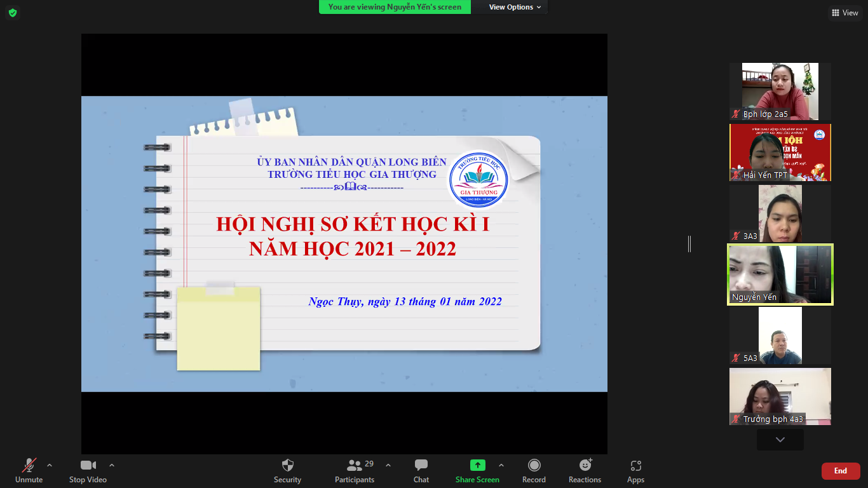Expand the arrow next to Participants
The image size is (868, 488).
click(388, 465)
